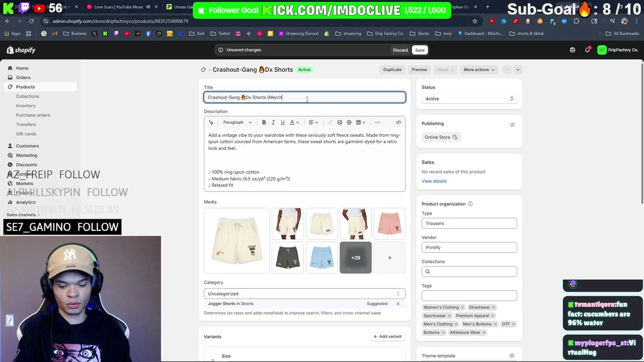Open Customers in the sidebar

27,146
